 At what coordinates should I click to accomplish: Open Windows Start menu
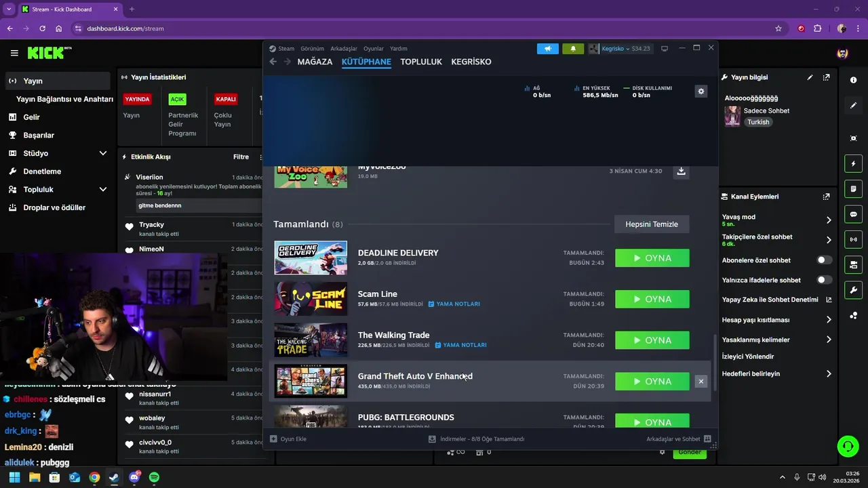point(14,477)
